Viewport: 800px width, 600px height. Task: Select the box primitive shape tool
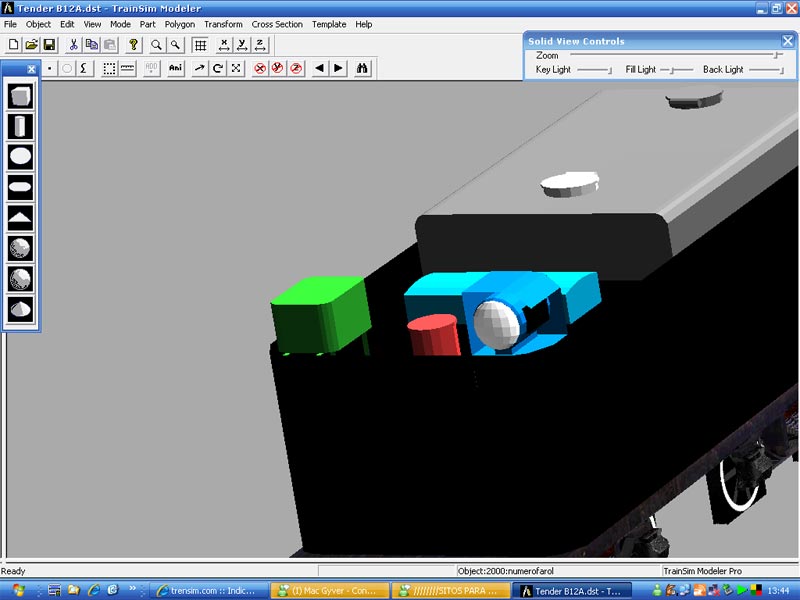pos(21,96)
